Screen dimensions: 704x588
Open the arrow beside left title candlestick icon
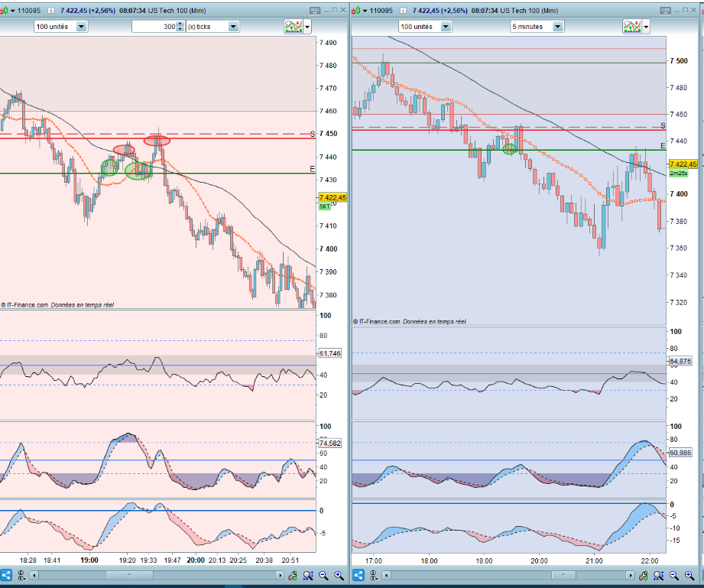pyautogui.click(x=12, y=11)
